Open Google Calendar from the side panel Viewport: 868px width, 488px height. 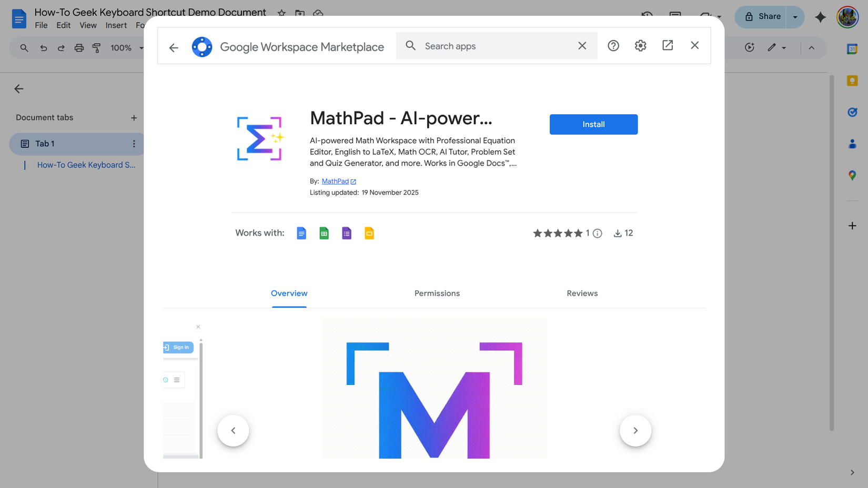852,48
